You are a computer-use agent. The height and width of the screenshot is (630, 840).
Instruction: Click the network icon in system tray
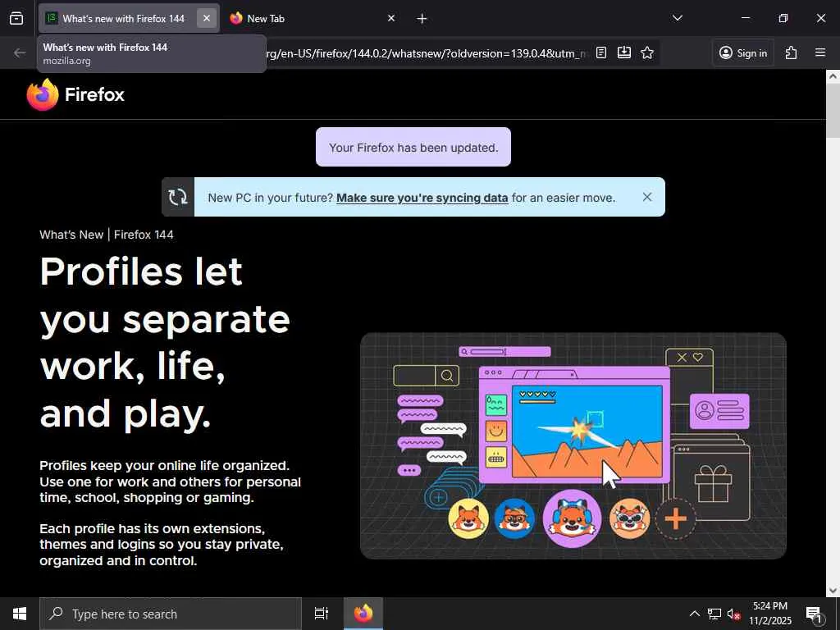714,614
